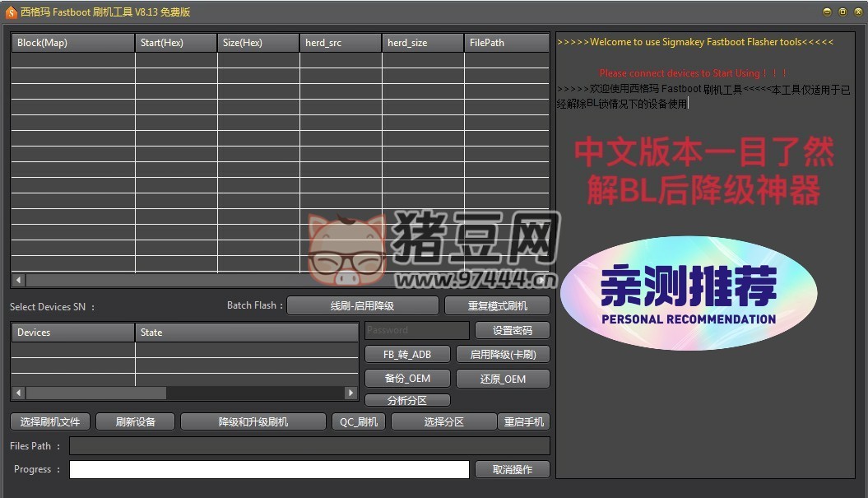Click the herd_src column header
The width and height of the screenshot is (868, 498).
tap(341, 43)
